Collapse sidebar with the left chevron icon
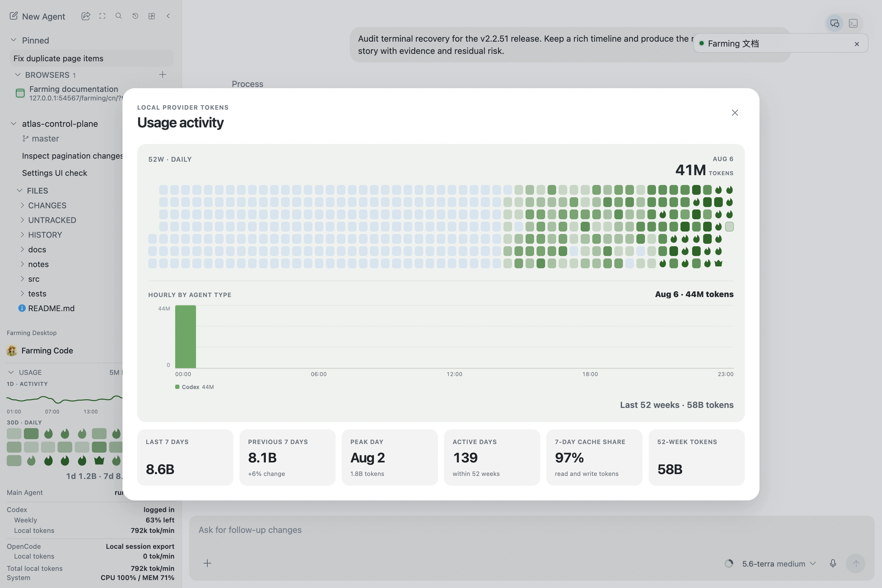882x588 pixels. pos(168,16)
